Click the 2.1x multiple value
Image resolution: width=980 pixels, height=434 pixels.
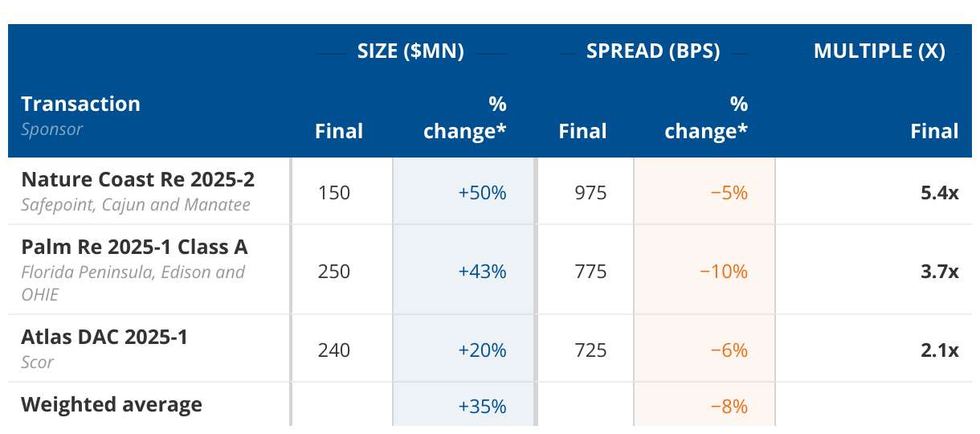(x=939, y=350)
